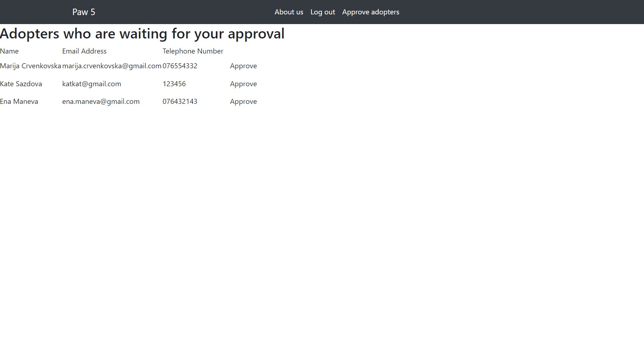Click the Name column header

[x=9, y=51]
